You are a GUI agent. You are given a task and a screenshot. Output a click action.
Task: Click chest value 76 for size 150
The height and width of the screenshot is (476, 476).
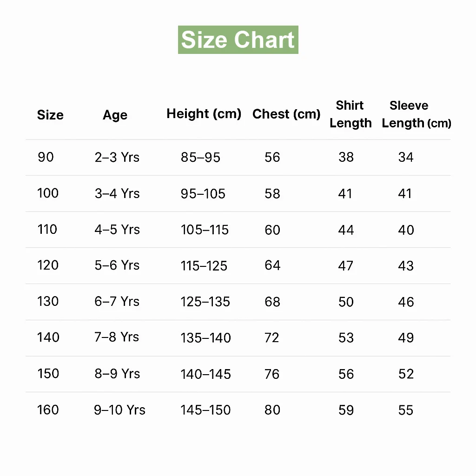(x=272, y=374)
